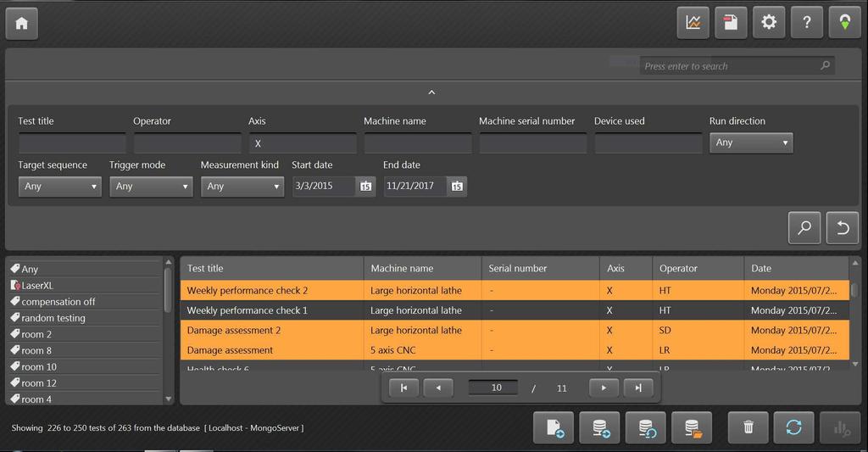Screen dimensions: 868x452
Task: Go to next results page
Action: coord(604,388)
